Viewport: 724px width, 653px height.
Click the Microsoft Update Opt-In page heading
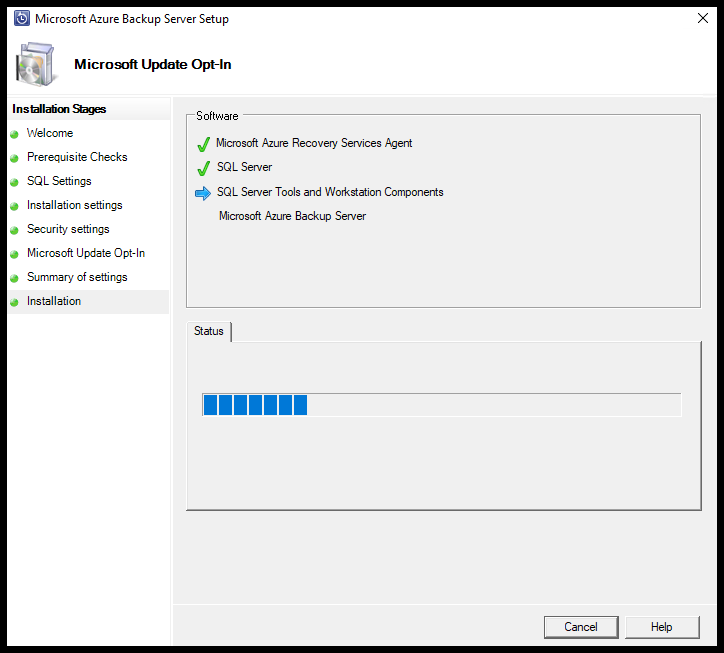[x=153, y=64]
